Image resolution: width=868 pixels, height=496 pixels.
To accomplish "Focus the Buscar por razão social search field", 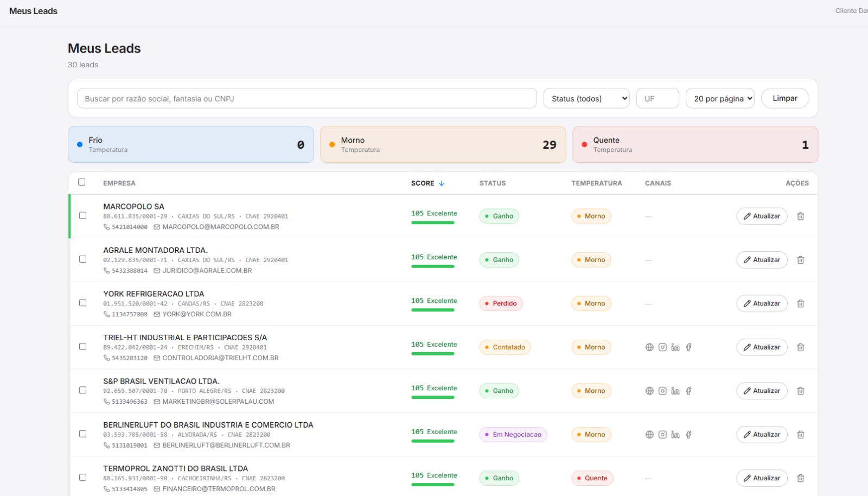I will point(307,98).
